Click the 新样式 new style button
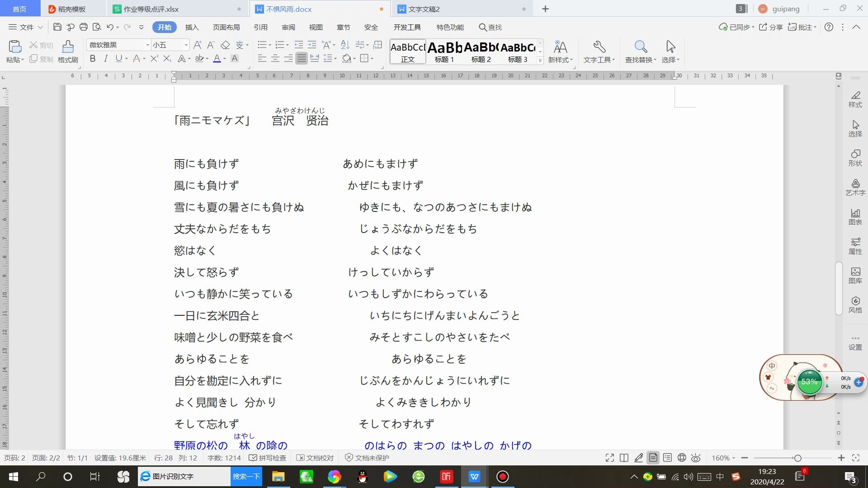The height and width of the screenshot is (488, 868). click(560, 52)
